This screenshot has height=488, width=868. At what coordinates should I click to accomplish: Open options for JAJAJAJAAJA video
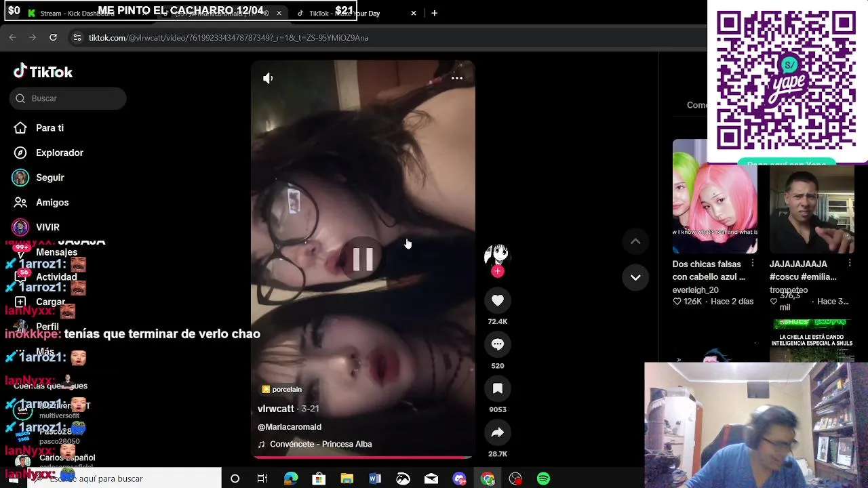(850, 264)
